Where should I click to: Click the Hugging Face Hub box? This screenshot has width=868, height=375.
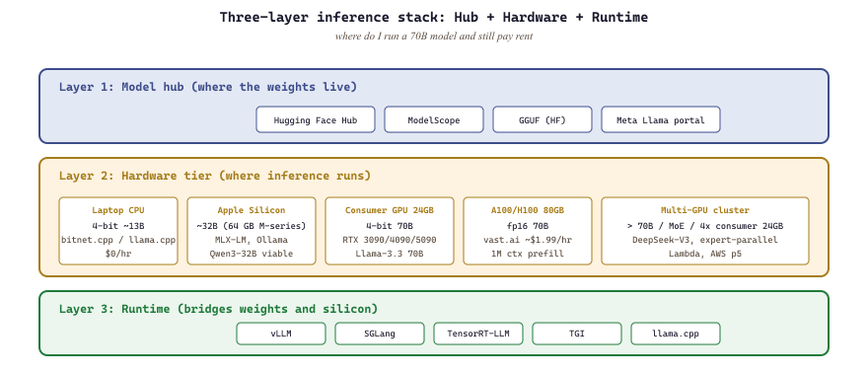point(316,119)
